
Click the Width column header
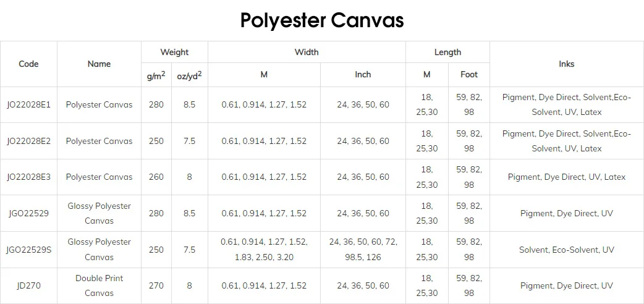(x=307, y=53)
